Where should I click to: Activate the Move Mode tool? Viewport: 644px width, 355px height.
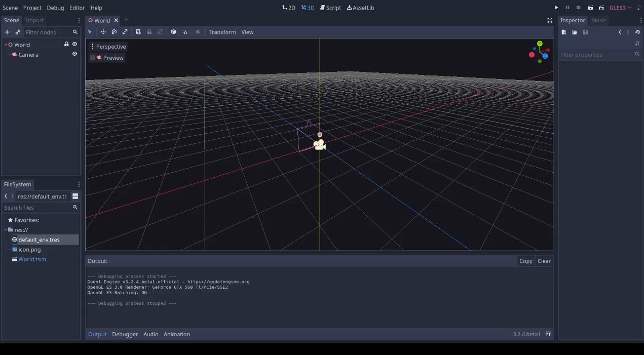pos(103,32)
